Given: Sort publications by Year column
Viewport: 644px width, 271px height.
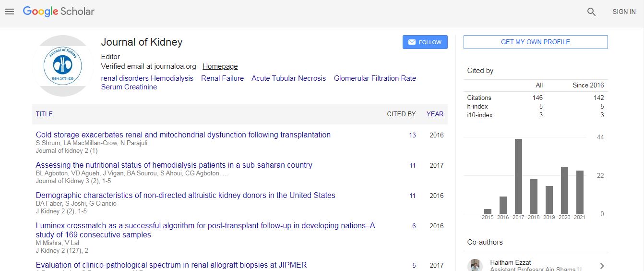Looking at the screenshot, I should point(435,114).
